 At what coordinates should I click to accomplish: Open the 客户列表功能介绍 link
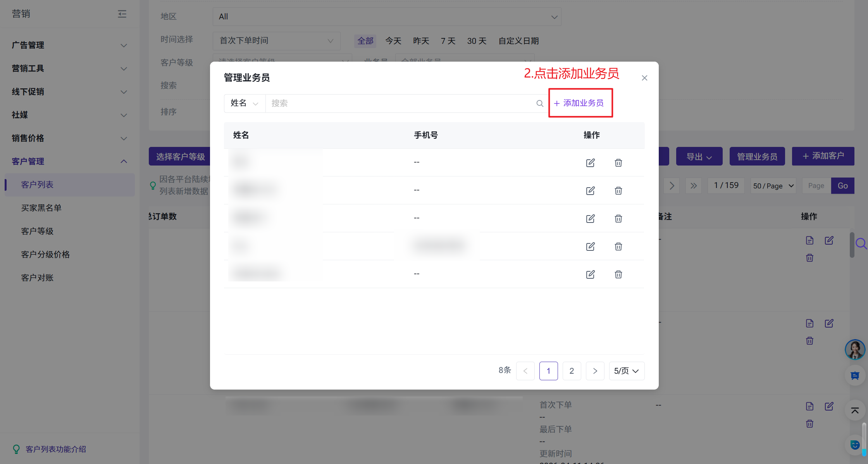[x=56, y=449]
